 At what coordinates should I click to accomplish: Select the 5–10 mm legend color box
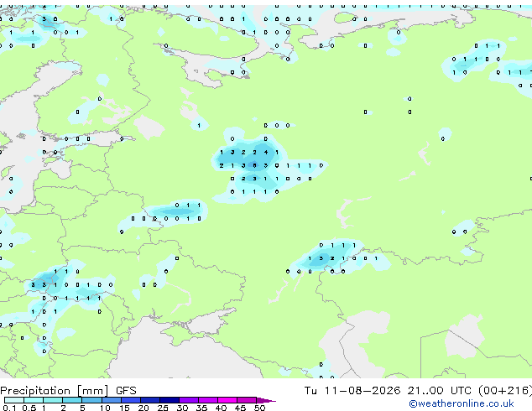[92, 400]
